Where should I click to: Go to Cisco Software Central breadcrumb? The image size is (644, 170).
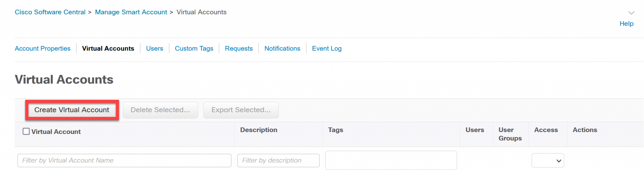pos(50,12)
